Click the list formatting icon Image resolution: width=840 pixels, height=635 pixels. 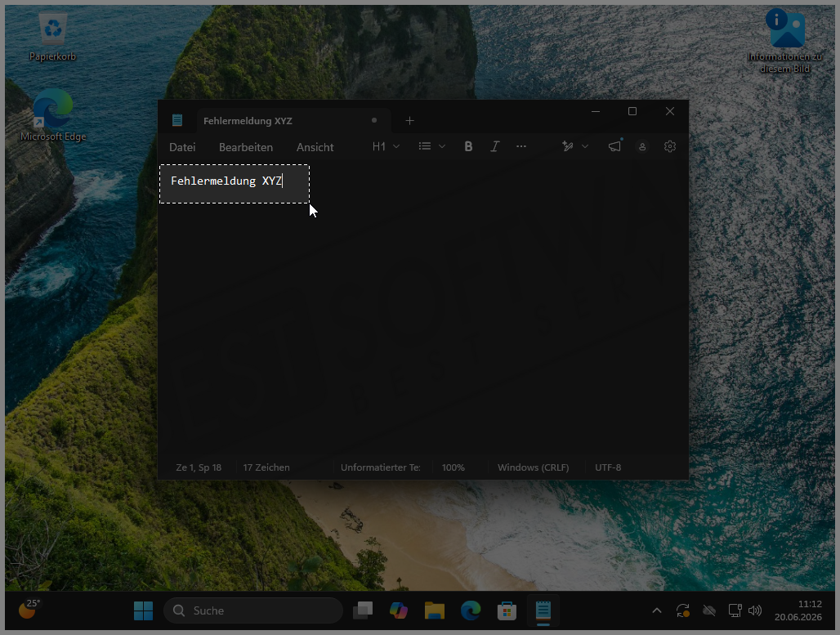(425, 146)
